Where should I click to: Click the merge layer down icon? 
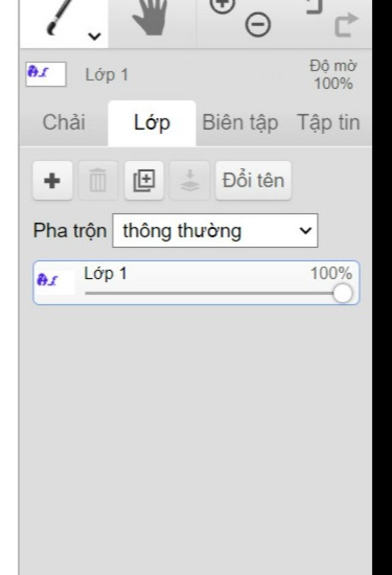coord(190,181)
